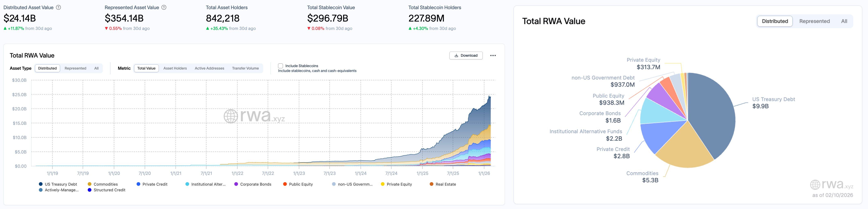Click the Download button
This screenshot has height=209, width=868.
tap(466, 55)
